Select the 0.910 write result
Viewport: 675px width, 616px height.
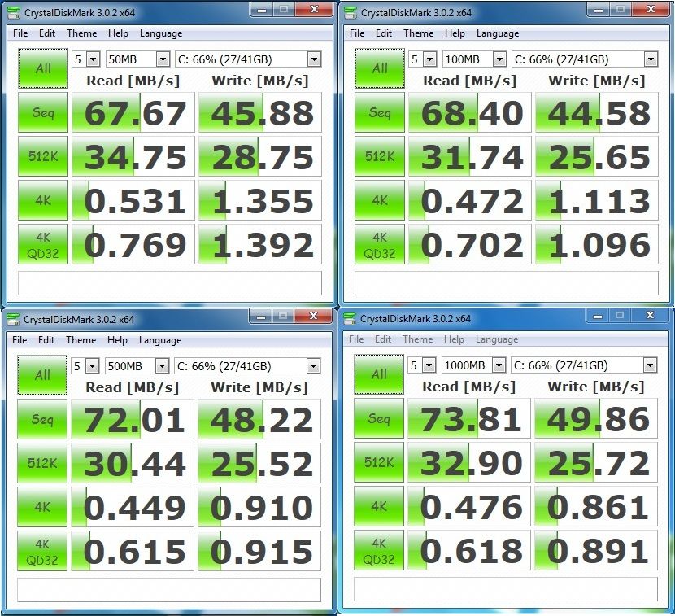pos(259,507)
